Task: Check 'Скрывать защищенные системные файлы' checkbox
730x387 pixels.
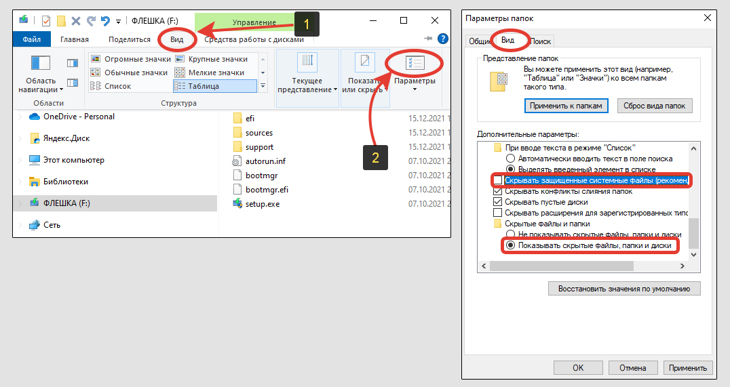Action: click(498, 180)
